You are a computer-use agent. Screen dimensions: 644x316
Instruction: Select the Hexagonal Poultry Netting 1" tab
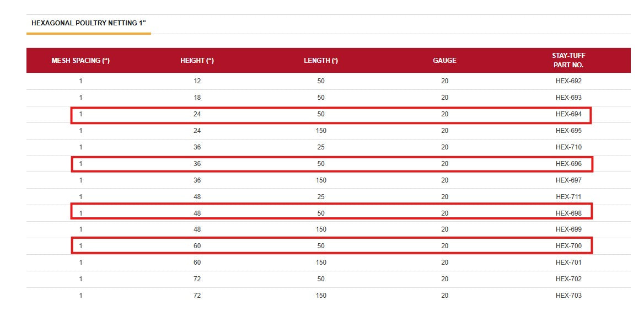[88, 24]
